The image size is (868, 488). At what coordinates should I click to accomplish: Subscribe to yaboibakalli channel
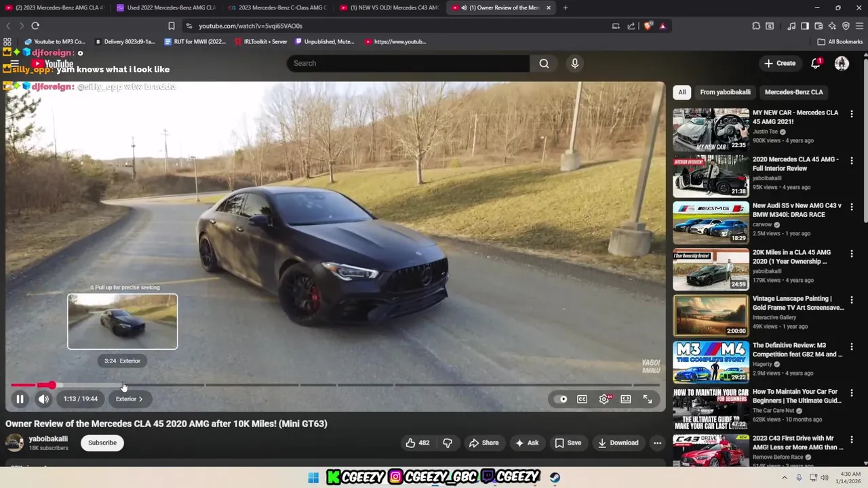(102, 443)
